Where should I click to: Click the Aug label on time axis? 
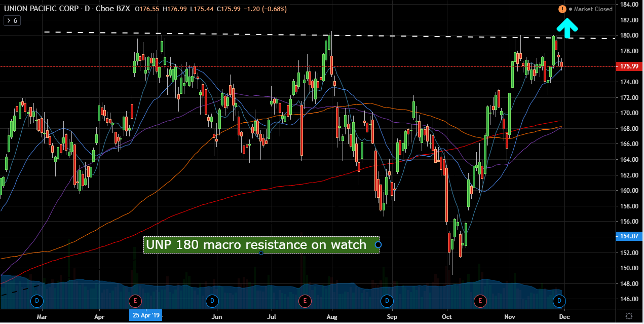332,316
